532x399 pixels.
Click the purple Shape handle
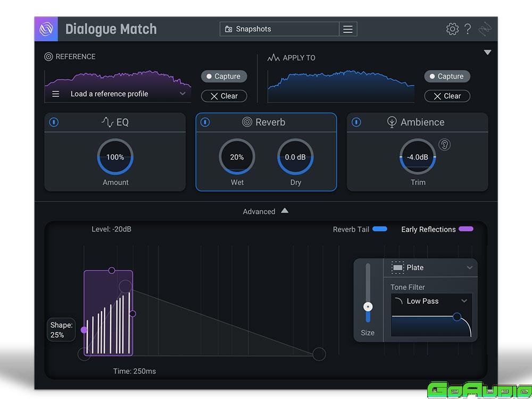84,330
